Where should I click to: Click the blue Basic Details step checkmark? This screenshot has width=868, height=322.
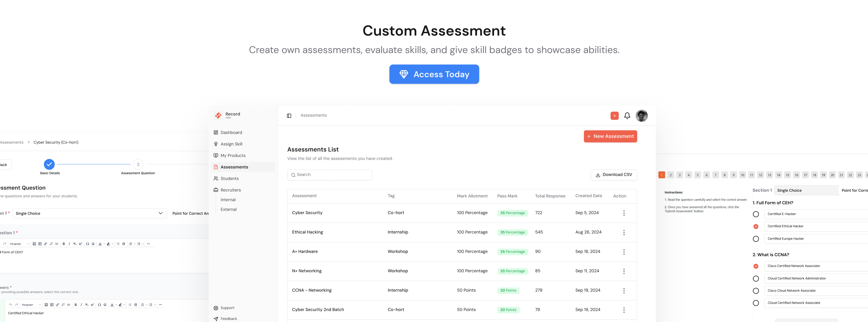point(49,164)
